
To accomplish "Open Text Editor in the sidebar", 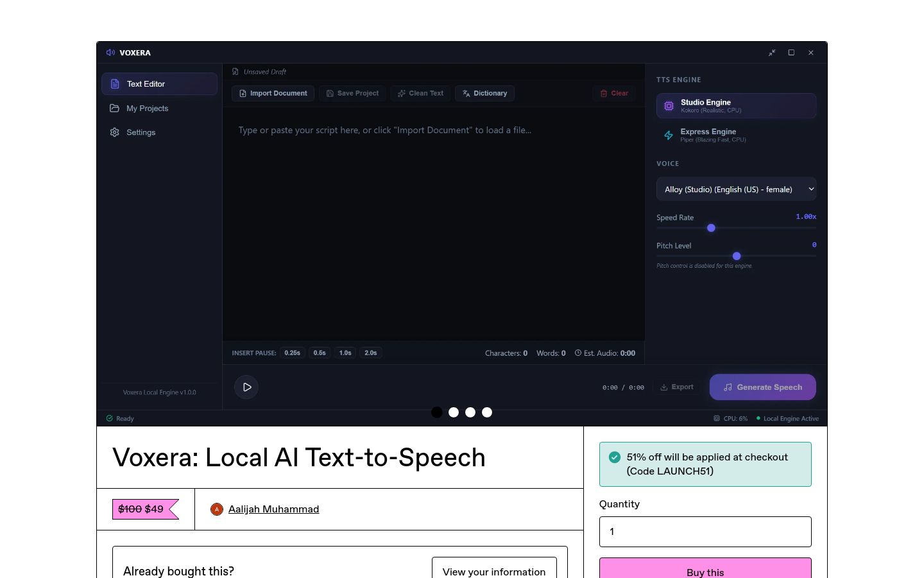I will pos(159,84).
